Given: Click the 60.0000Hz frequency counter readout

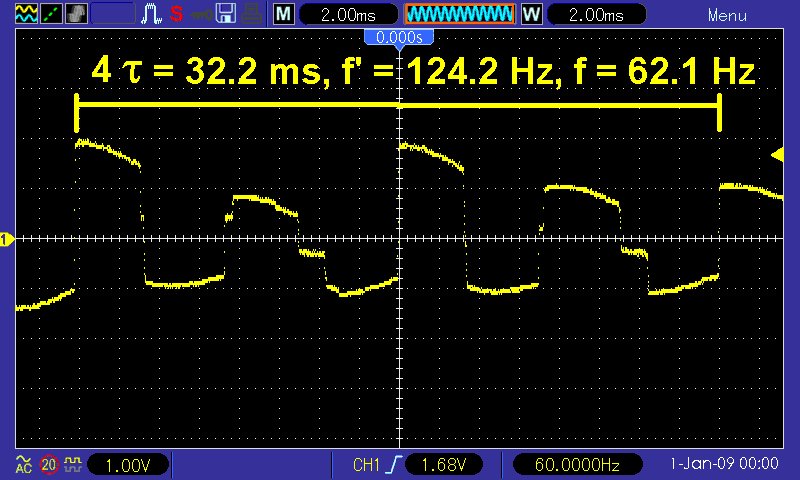Looking at the screenshot, I should point(578,465).
